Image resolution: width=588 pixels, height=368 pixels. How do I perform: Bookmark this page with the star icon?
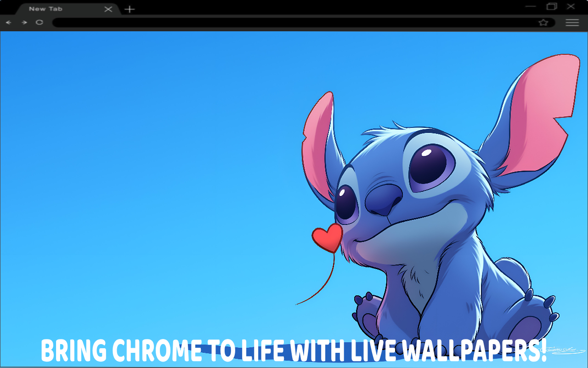pyautogui.click(x=543, y=23)
